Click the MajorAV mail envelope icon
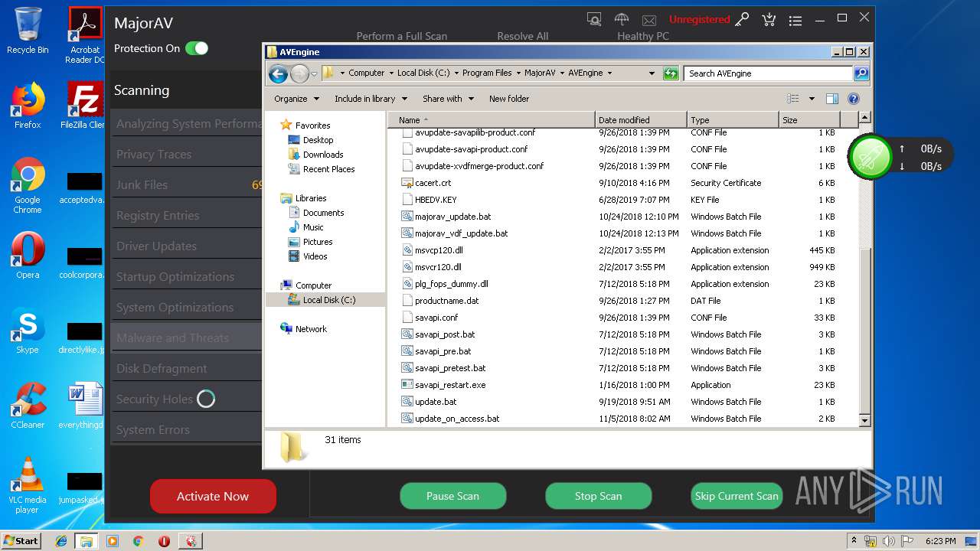980x551 pixels. (649, 20)
